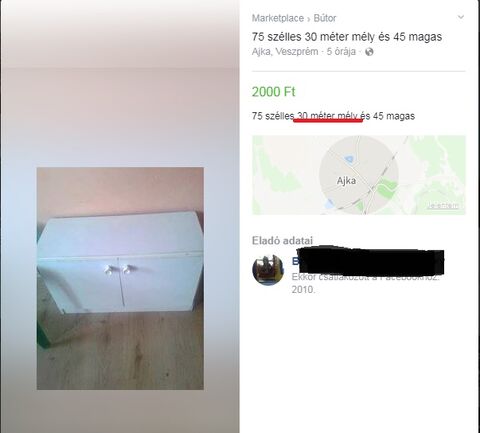480x433 pixels.
Task: Click the Ajka label on the map
Action: (x=346, y=181)
